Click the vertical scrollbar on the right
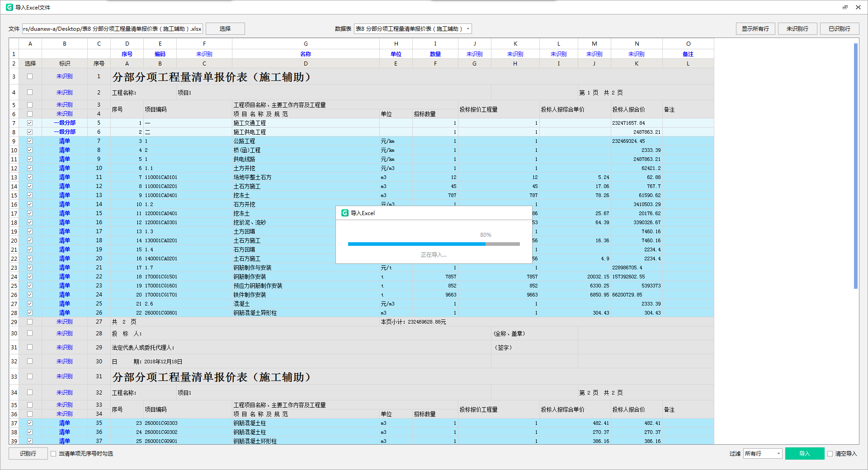 pyautogui.click(x=855, y=166)
